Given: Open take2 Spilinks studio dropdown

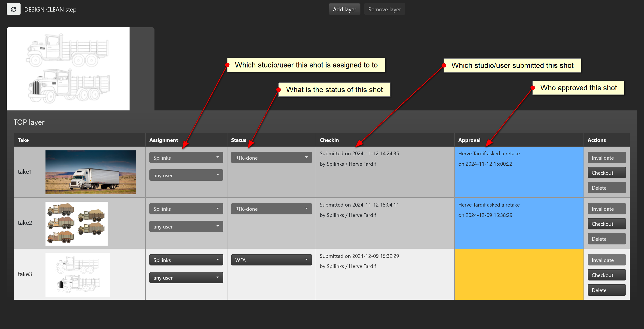Looking at the screenshot, I should (x=186, y=209).
